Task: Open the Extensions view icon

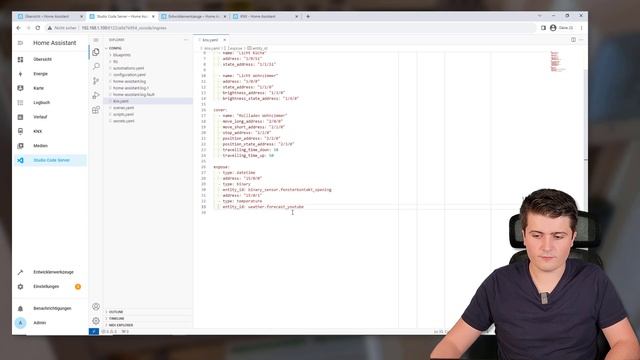Action: [x=96, y=110]
